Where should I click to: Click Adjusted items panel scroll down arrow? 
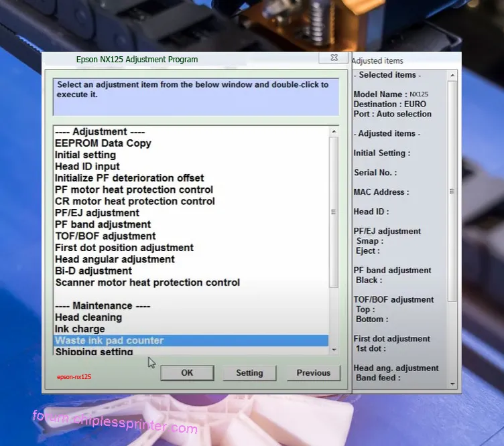(x=452, y=384)
